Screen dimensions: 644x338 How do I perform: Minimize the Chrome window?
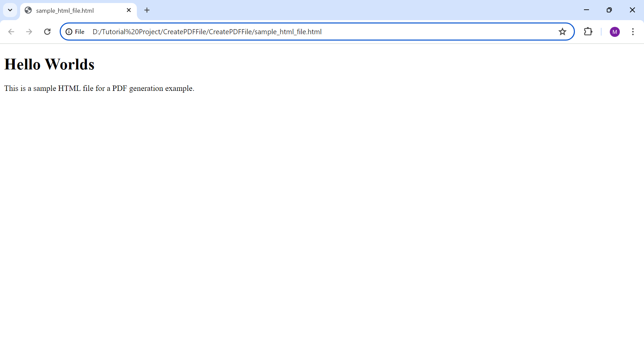pyautogui.click(x=587, y=10)
